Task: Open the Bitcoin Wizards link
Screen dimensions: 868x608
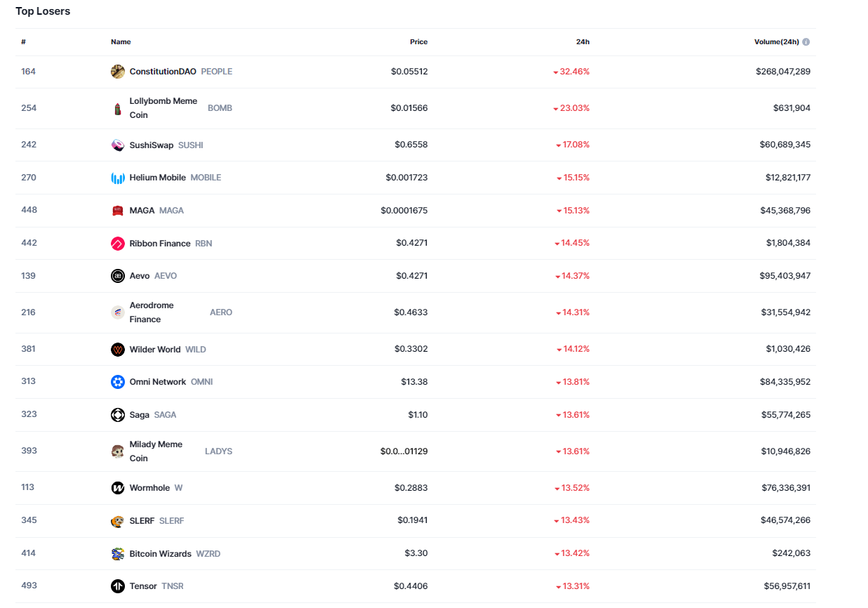Action: point(160,554)
